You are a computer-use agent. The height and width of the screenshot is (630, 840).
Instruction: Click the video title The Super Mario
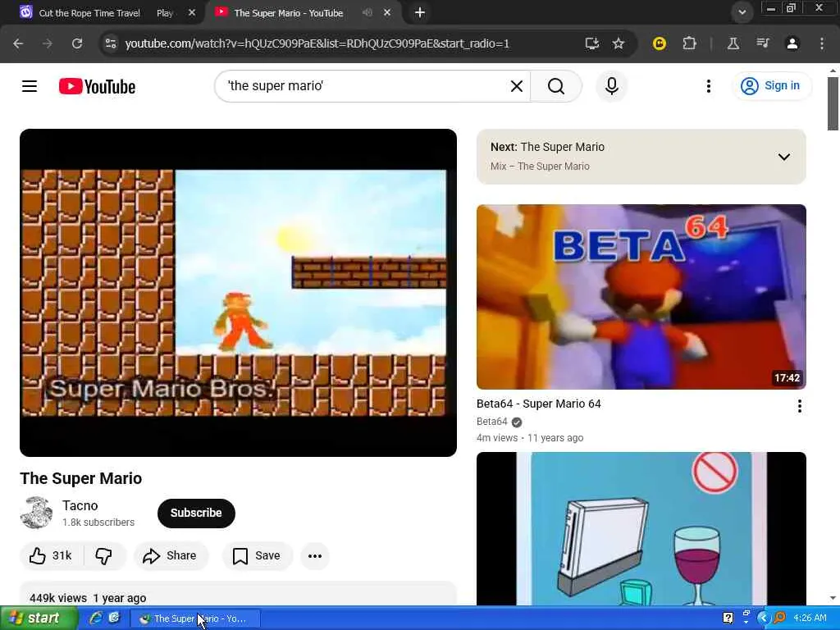(81, 478)
